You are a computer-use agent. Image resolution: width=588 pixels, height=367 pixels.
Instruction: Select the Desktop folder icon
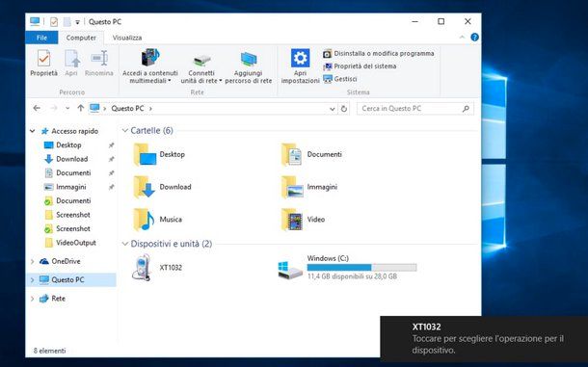pos(145,154)
